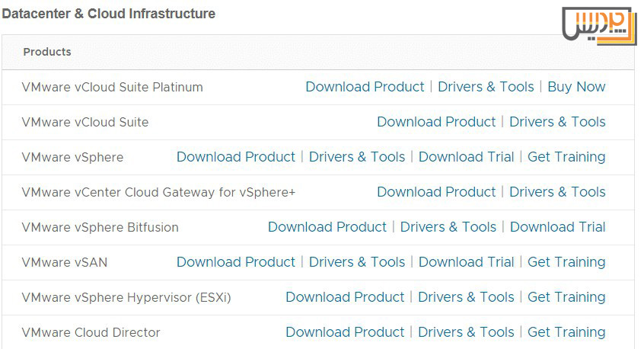Click Get Training in VMware vSAN row

[566, 262]
